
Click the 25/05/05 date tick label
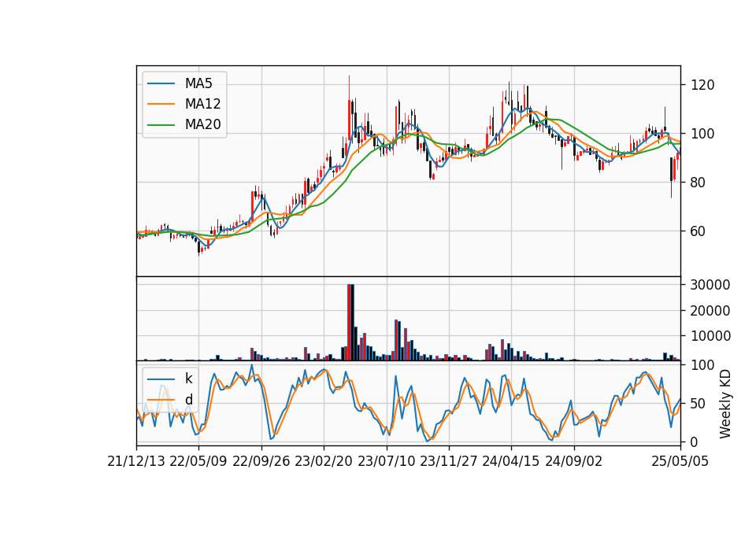pos(680,461)
